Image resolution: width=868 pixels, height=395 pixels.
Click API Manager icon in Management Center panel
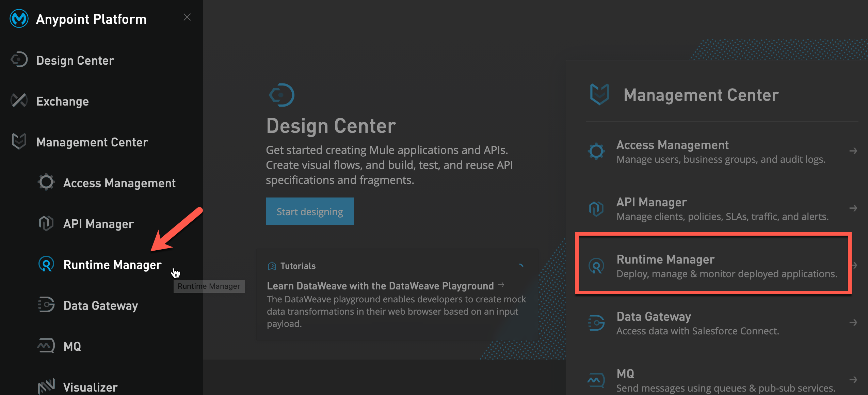click(x=596, y=208)
